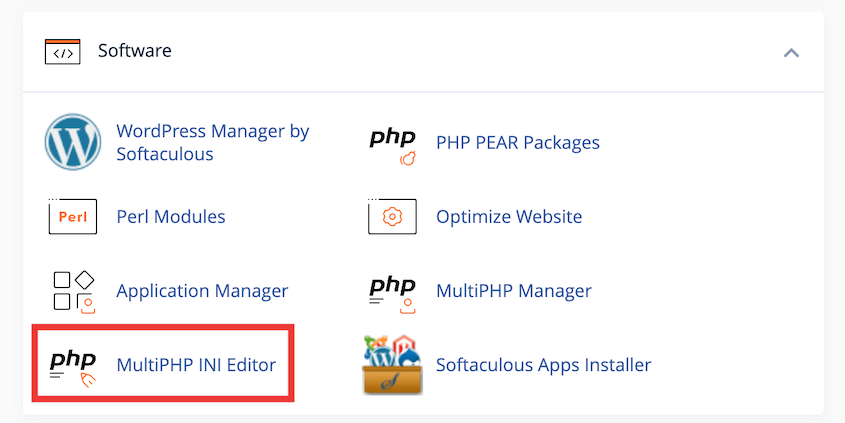Open the Softaculous Apps Installer link

pyautogui.click(x=543, y=365)
